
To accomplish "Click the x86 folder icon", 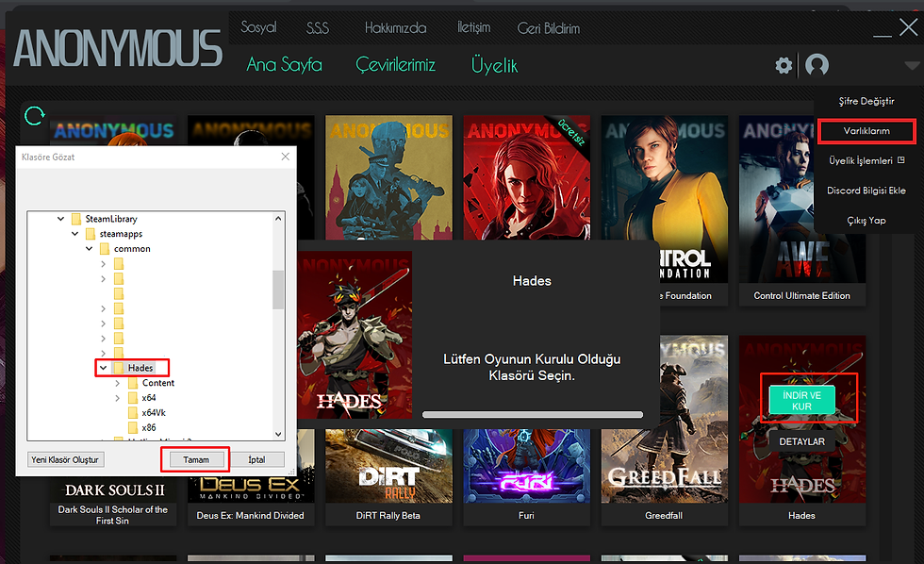I will 133,428.
